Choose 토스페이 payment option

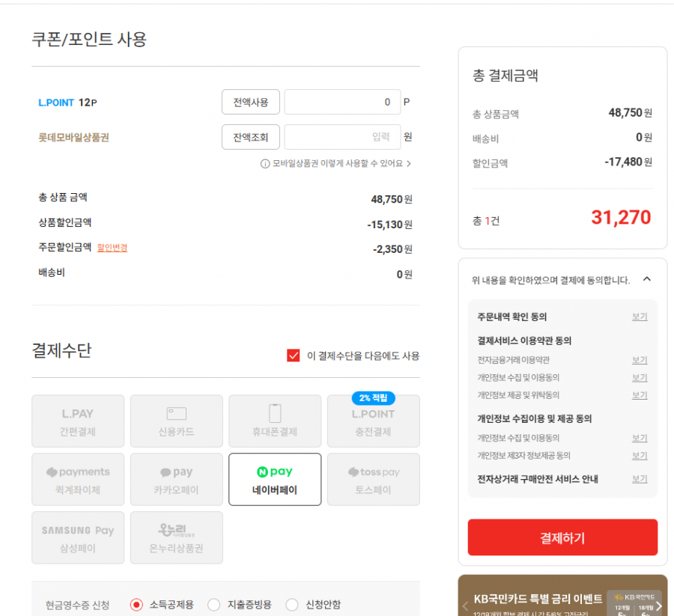point(373,480)
